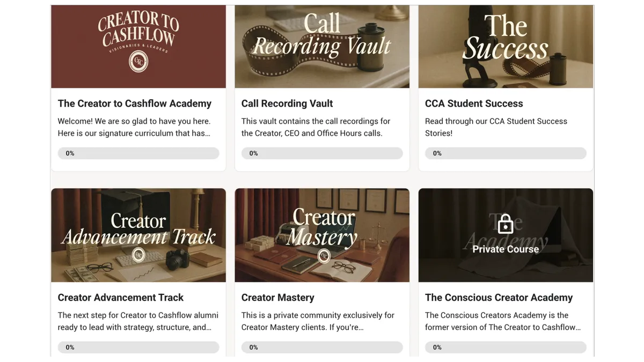This screenshot has height=362, width=644.
Task: Click the CCA Student Success progress bar
Action: coord(506,153)
